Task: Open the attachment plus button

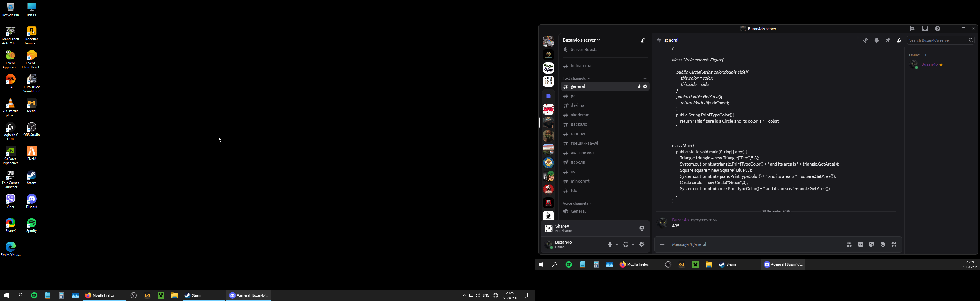Action: coord(662,245)
